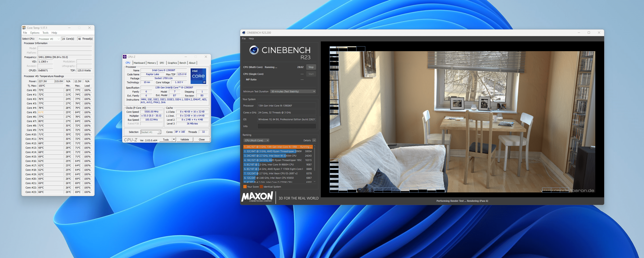Open the Select CPU Processor #0 dropdown
The width and height of the screenshot is (644, 258).
[49, 39]
